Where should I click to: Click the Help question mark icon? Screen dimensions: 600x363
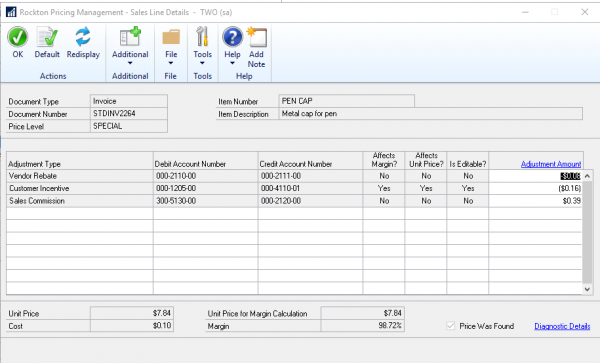[x=232, y=37]
